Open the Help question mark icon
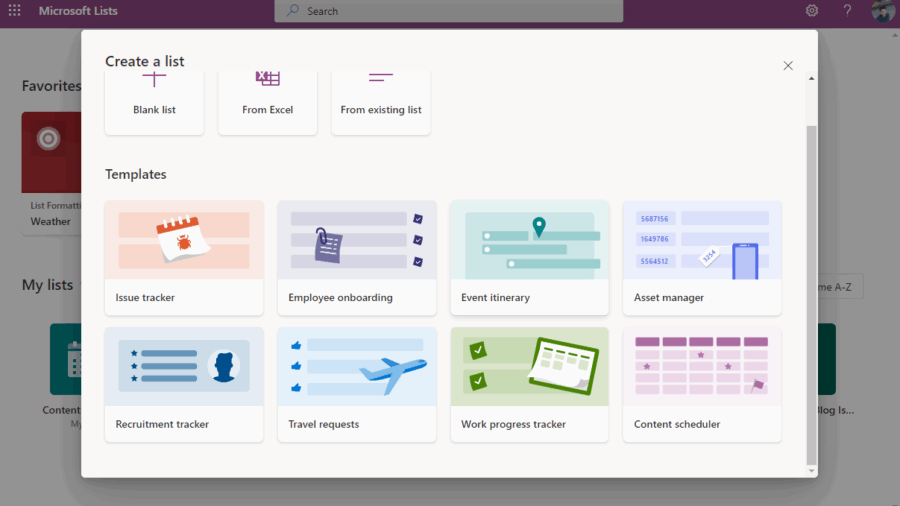 (x=847, y=10)
